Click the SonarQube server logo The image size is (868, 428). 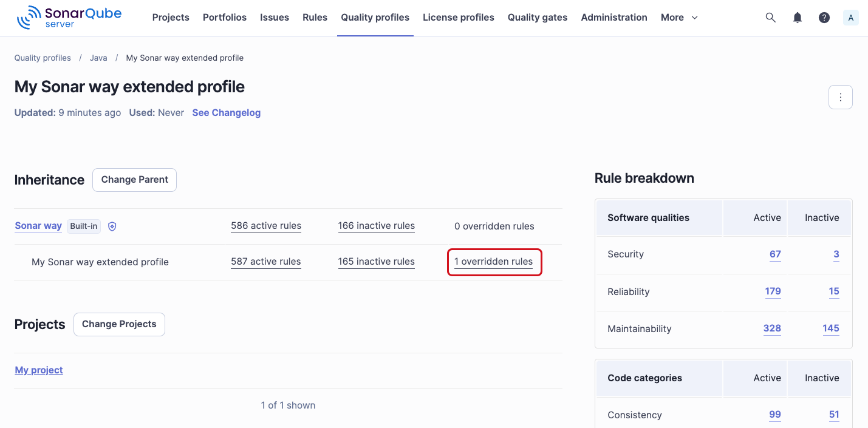click(x=69, y=18)
